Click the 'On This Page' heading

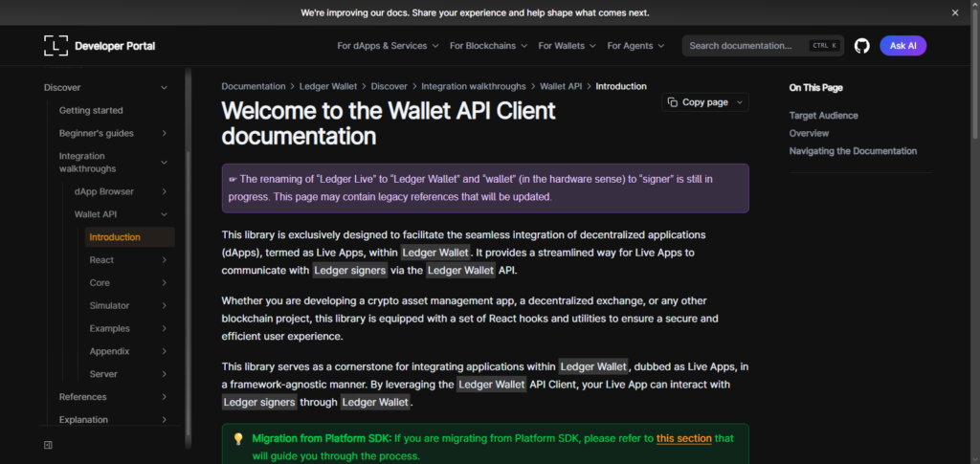pos(815,88)
